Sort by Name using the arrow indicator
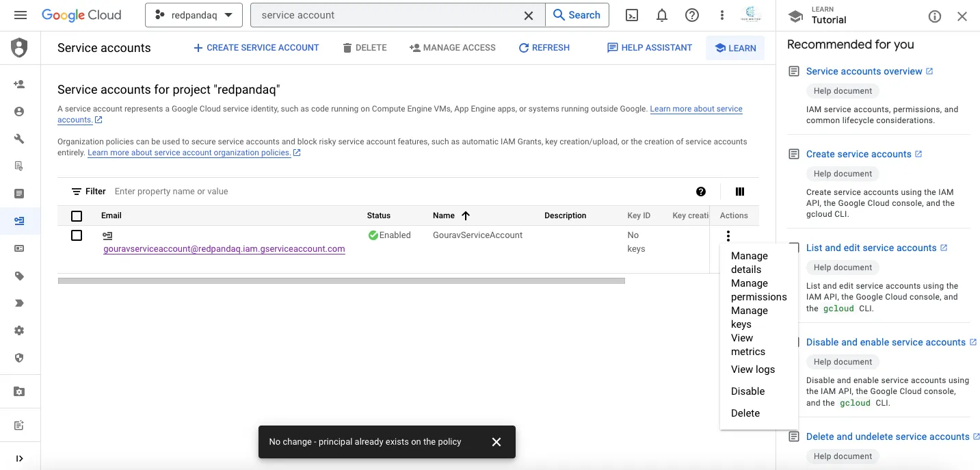The width and height of the screenshot is (980, 470). pyautogui.click(x=466, y=216)
